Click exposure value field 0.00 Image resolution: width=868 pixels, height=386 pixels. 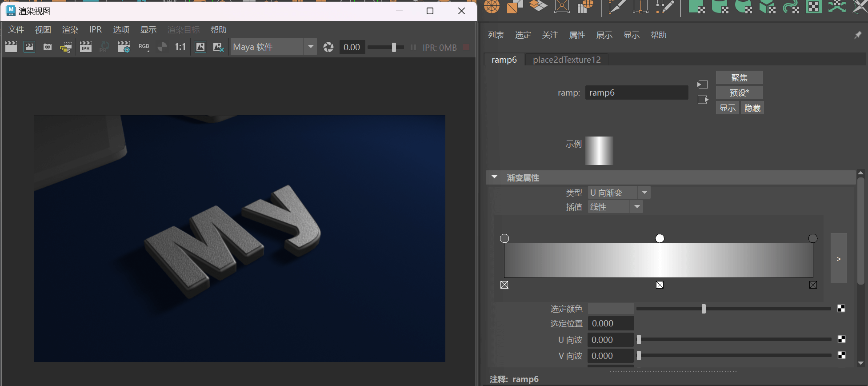coord(352,47)
